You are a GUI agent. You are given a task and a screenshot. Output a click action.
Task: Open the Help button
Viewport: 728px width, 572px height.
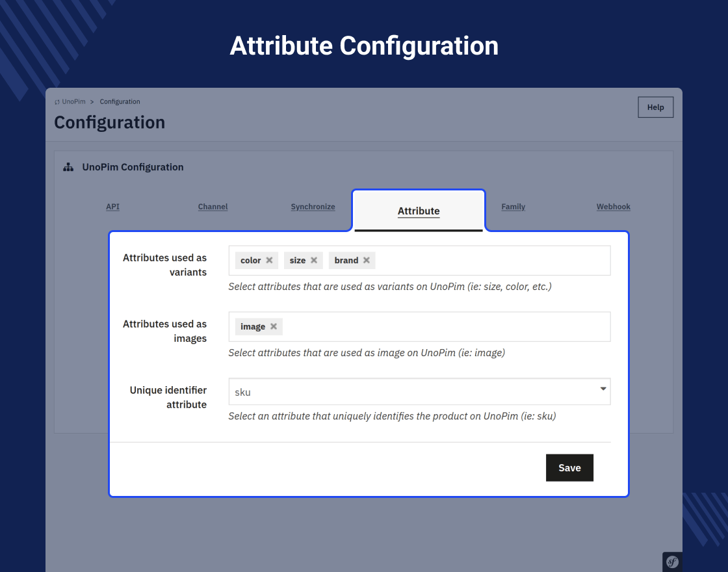(656, 107)
